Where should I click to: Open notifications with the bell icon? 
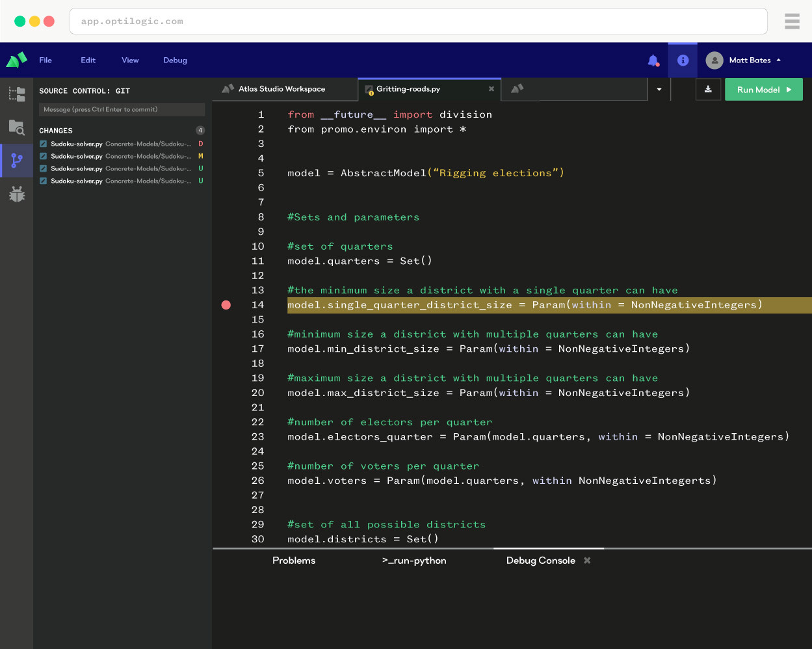click(653, 60)
